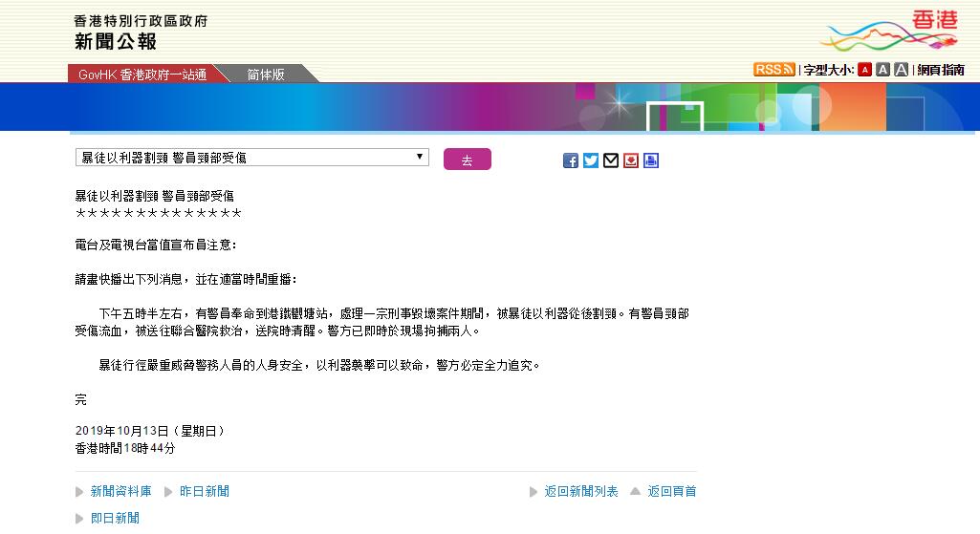Select the small font size (red A)
Image resolution: width=980 pixels, height=534 pixels.
coord(864,70)
